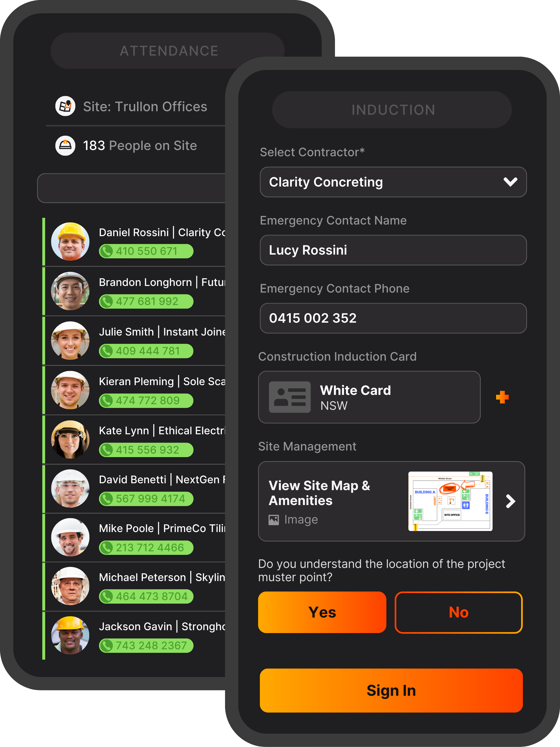Viewport: 560px width, 747px height.
Task: Click the orange plus icon to add card
Action: point(502,397)
